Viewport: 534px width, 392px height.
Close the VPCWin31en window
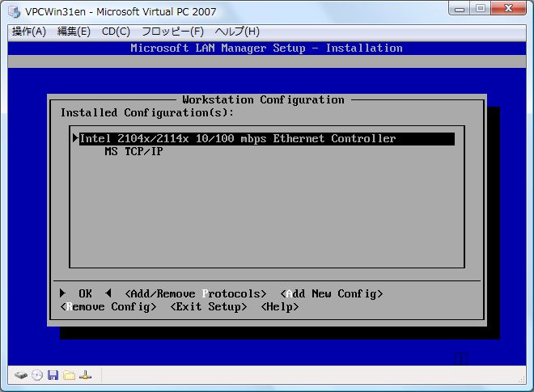click(509, 9)
